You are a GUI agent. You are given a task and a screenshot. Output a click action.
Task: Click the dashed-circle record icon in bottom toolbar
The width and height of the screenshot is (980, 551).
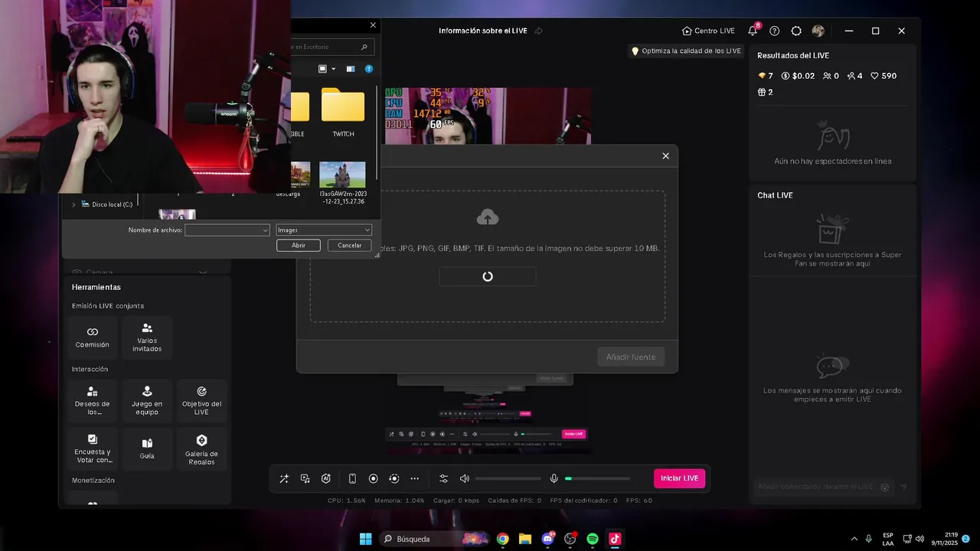(x=394, y=479)
